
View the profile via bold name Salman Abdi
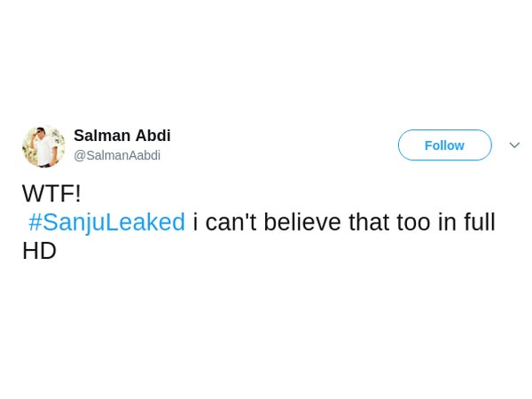point(121,136)
